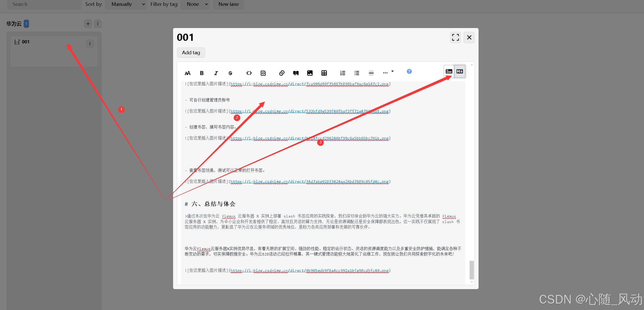
Task: Insert inline code with the angle-brackets icon
Action: [249, 73]
